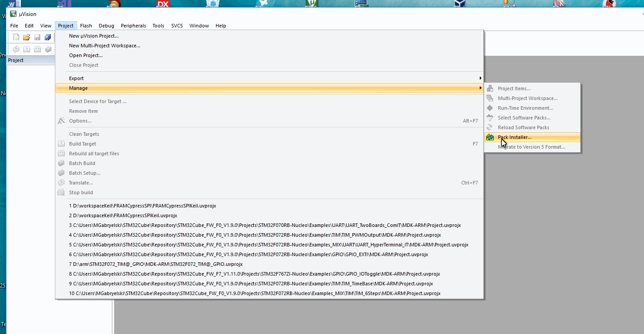Click Clean Targets entry
Viewport: 644px width, 334px height.
click(269, 134)
